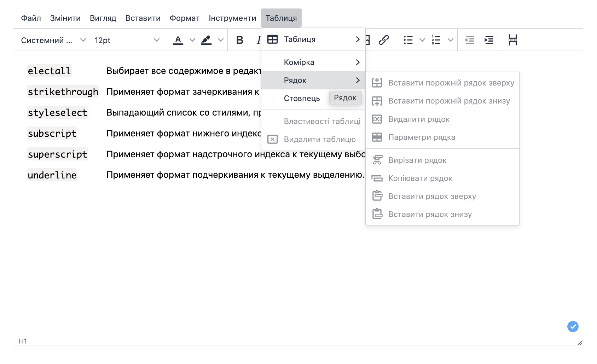This screenshot has width=597, height=364.
Task: Click the increase indent icon
Action: pos(489,40)
